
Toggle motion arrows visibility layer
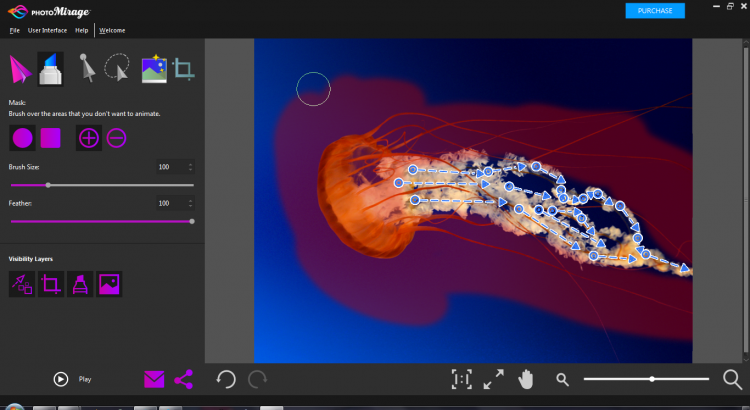22,284
